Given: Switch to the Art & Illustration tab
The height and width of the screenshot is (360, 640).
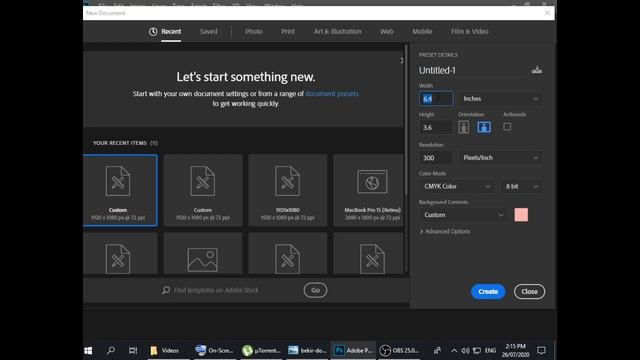Looking at the screenshot, I should (x=338, y=31).
